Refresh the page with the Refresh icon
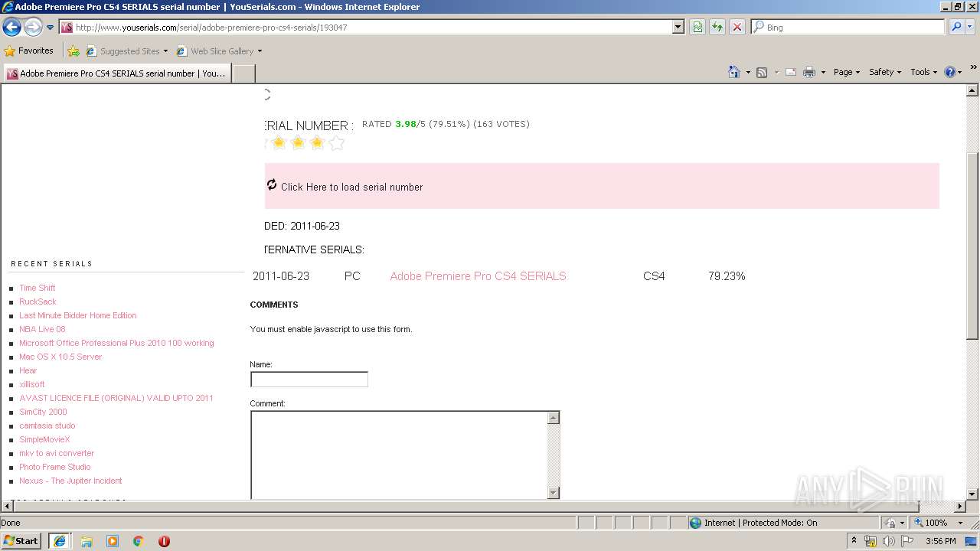 (x=717, y=27)
